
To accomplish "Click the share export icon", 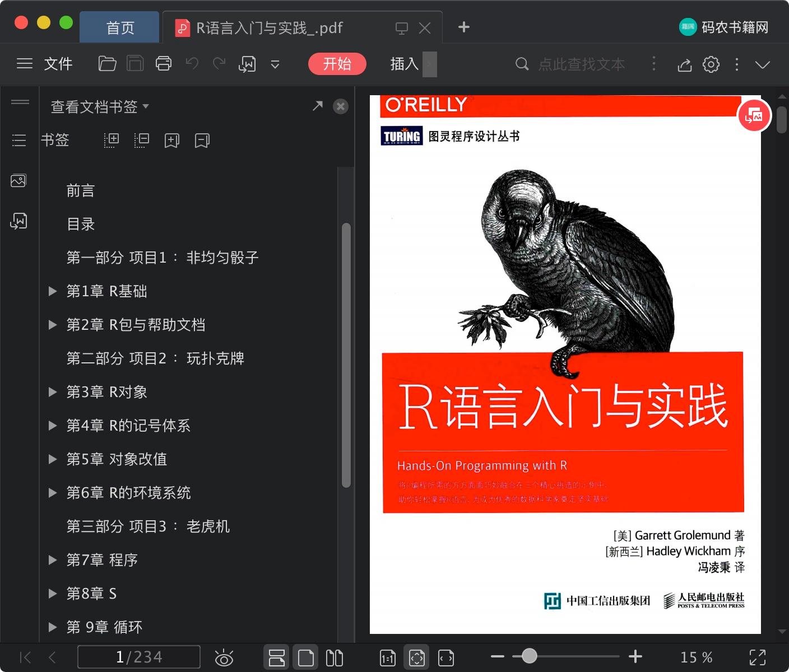I will (684, 65).
